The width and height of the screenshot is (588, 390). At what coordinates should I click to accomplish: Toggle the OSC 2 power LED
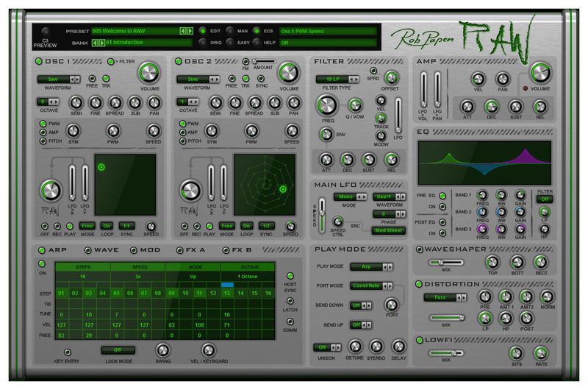[x=179, y=61]
